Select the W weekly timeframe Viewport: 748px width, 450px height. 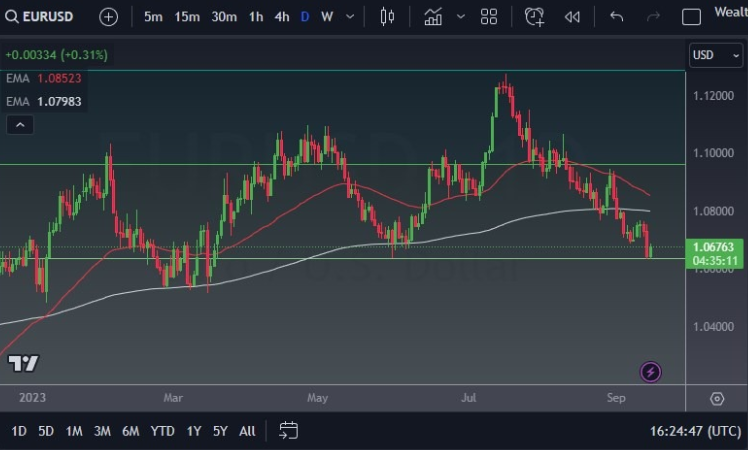click(327, 17)
